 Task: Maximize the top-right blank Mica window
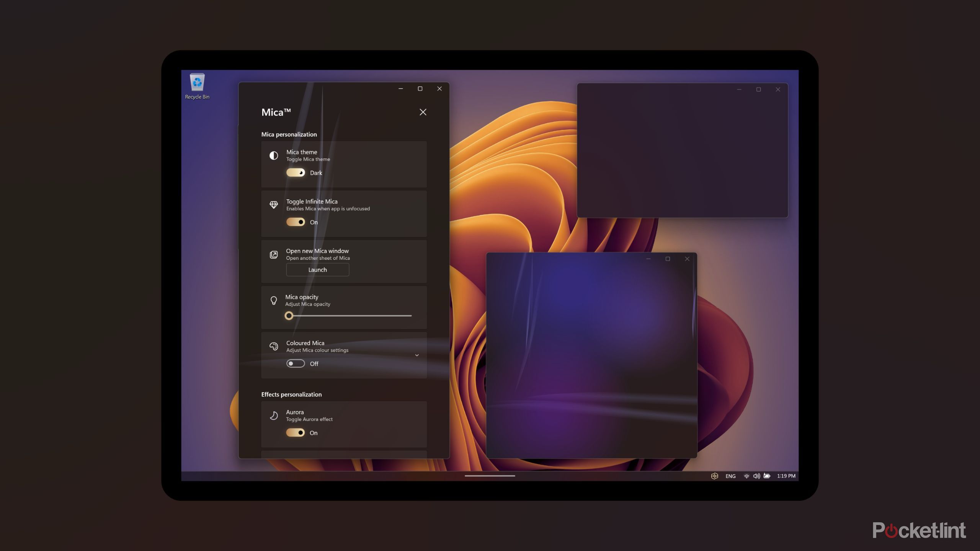[758, 90]
